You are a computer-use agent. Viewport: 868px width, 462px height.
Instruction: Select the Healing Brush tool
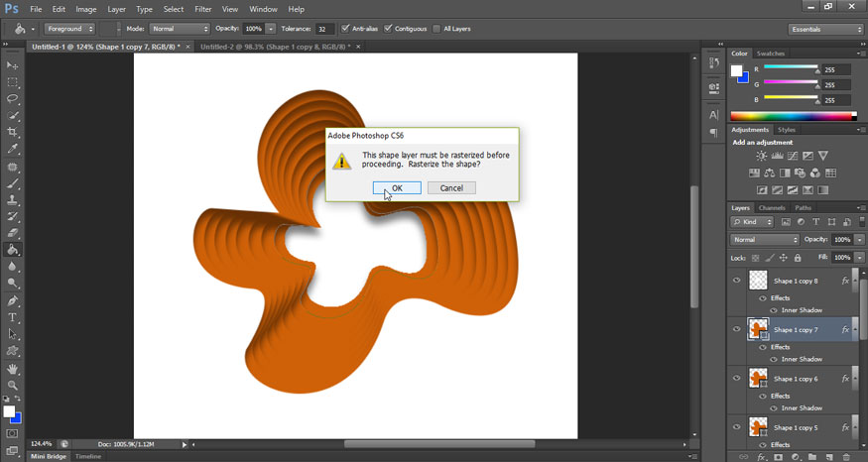point(12,168)
